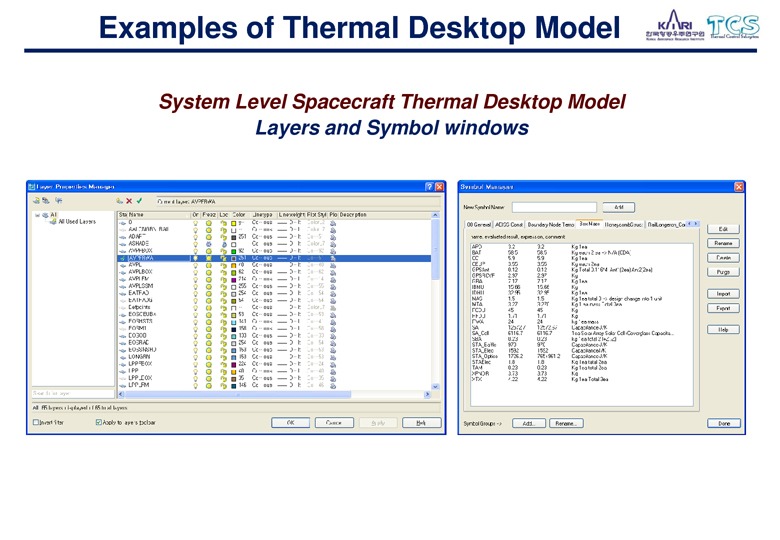Click the plot printer icon for layer EATFAD
This screenshot has height=540, width=780.
pyautogui.click(x=333, y=293)
